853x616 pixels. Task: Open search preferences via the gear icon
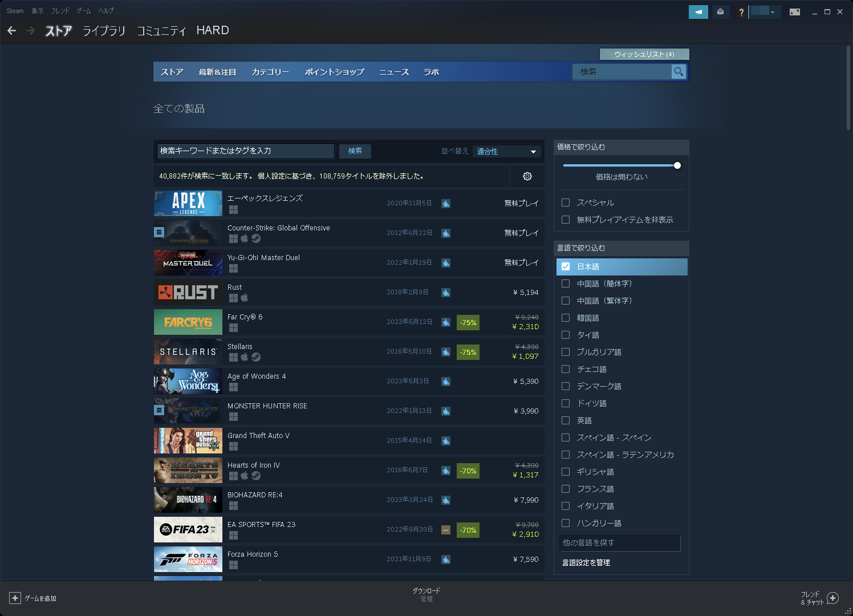click(x=527, y=176)
